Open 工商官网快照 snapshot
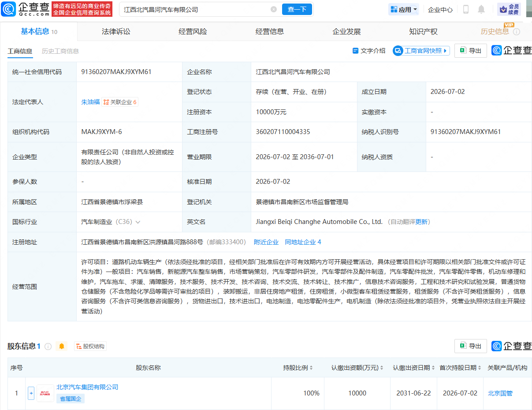Viewport: 532px width, 410px height. [x=421, y=51]
